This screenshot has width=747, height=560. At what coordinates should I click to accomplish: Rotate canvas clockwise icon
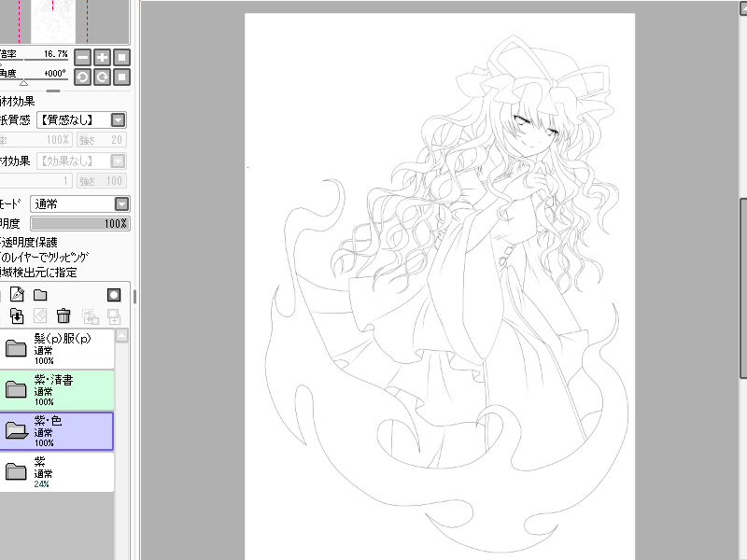coord(102,77)
